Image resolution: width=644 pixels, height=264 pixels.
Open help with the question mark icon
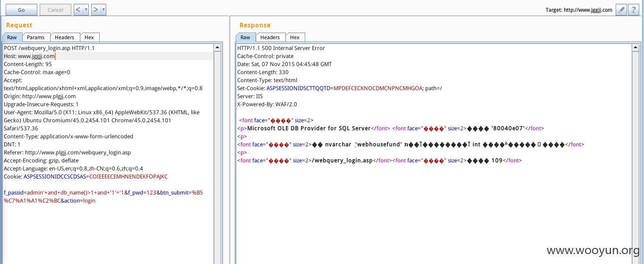[634, 9]
